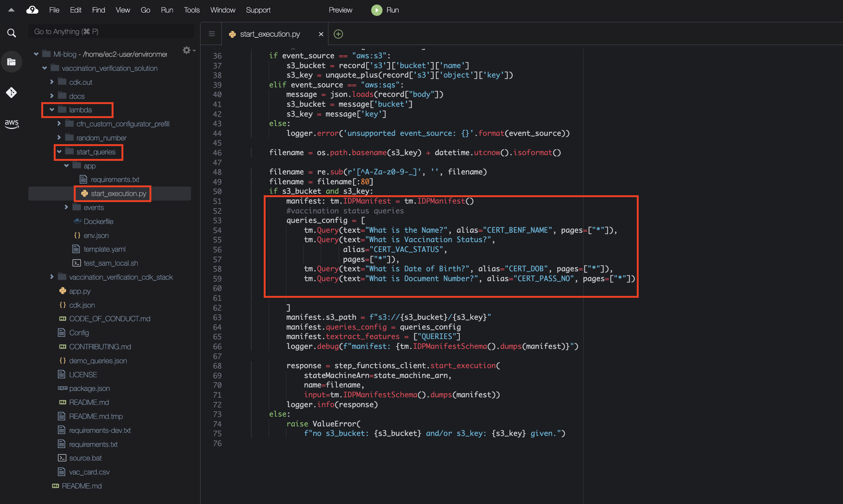
Task: Open the Tools menu
Action: pos(191,10)
